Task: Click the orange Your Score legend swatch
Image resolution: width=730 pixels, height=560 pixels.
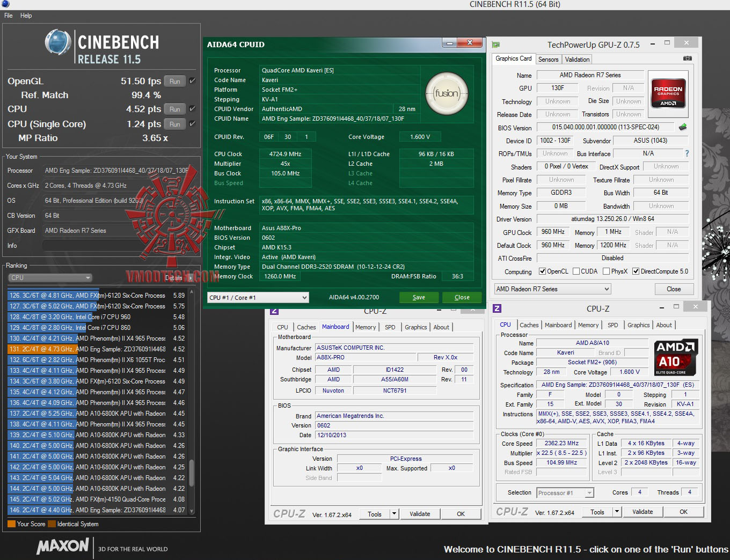Action: pyautogui.click(x=11, y=524)
